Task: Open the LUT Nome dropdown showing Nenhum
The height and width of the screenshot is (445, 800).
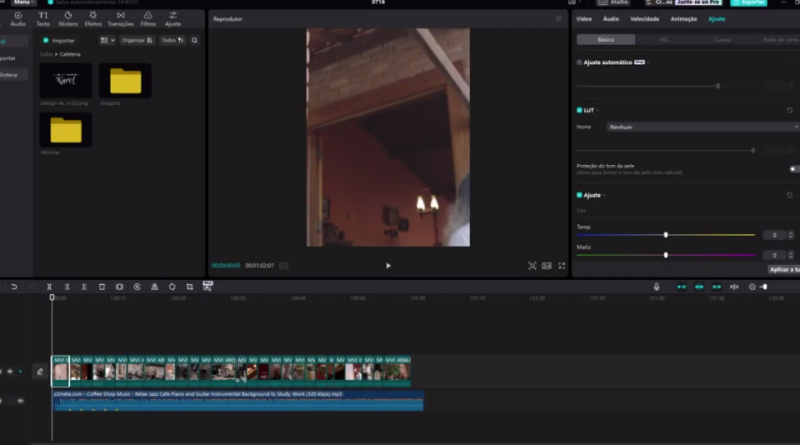Action: 703,127
